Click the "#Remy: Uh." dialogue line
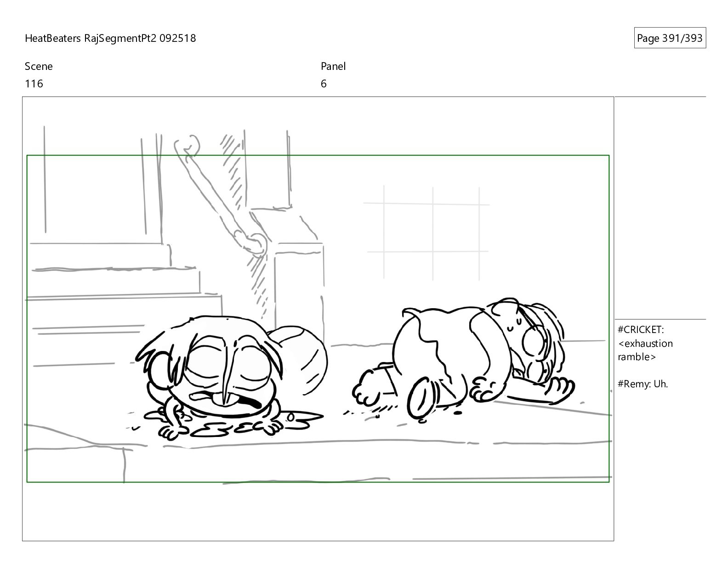728x563 pixels. 643,384
